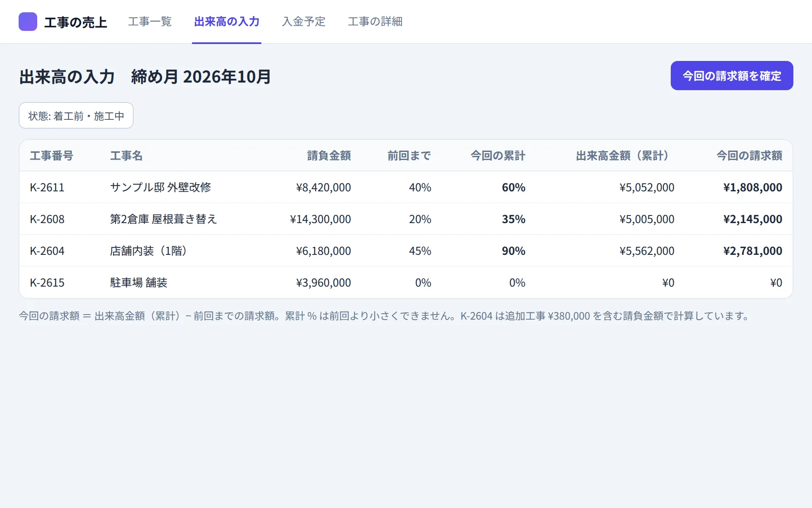Go to the 工事の詳細 tab
This screenshot has height=508, width=812.
pos(375,22)
